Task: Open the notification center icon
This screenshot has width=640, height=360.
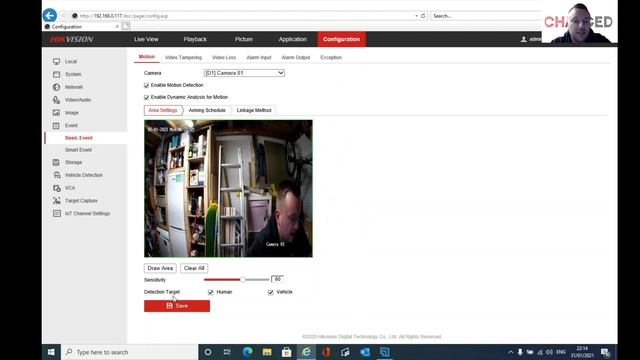Action: tap(605, 352)
